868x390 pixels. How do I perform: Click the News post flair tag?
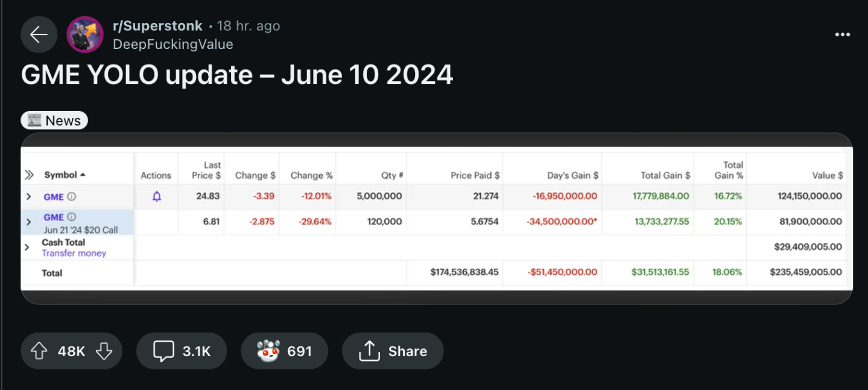[x=54, y=121]
